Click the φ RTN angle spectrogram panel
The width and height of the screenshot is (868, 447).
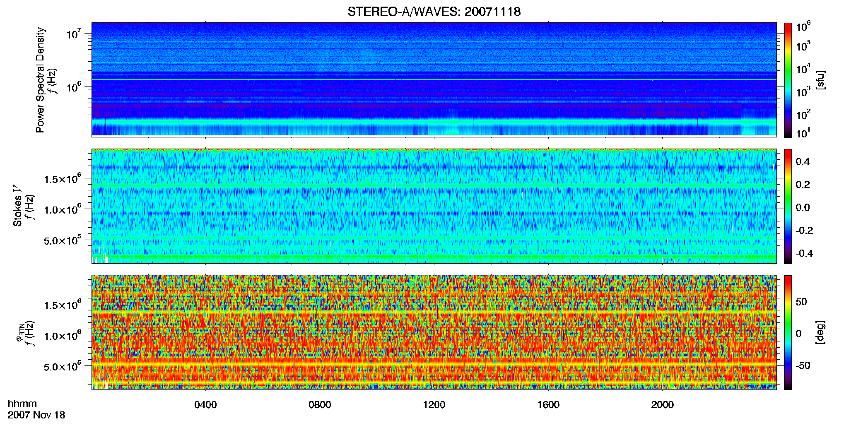434,332
